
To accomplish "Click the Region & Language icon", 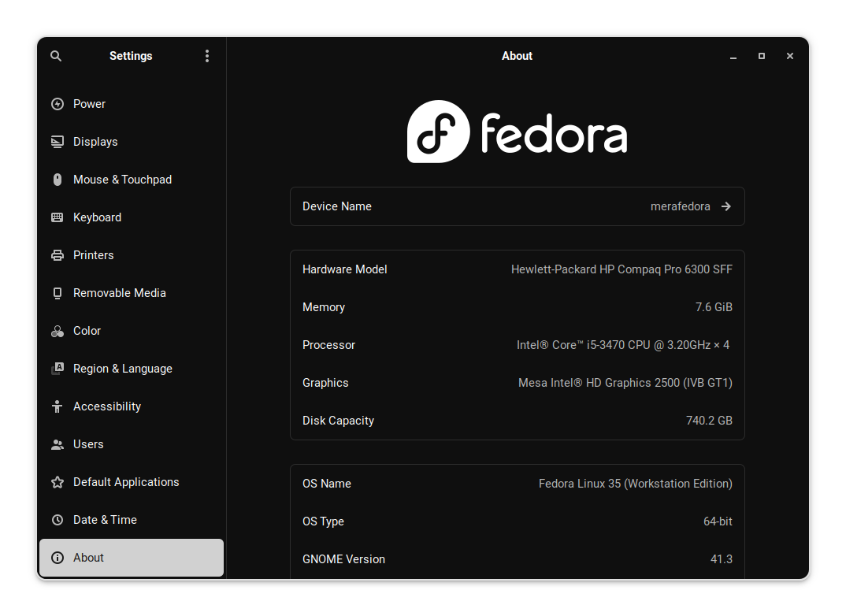I will (x=58, y=369).
